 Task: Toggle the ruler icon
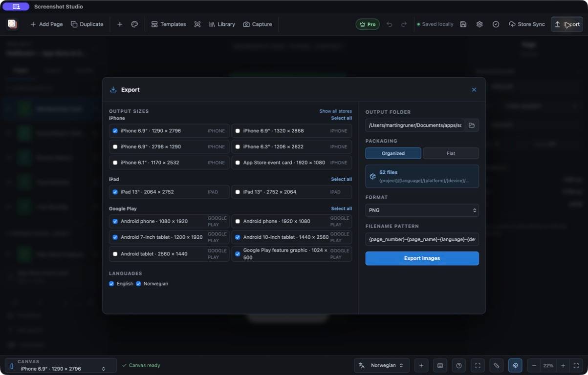[x=496, y=365]
